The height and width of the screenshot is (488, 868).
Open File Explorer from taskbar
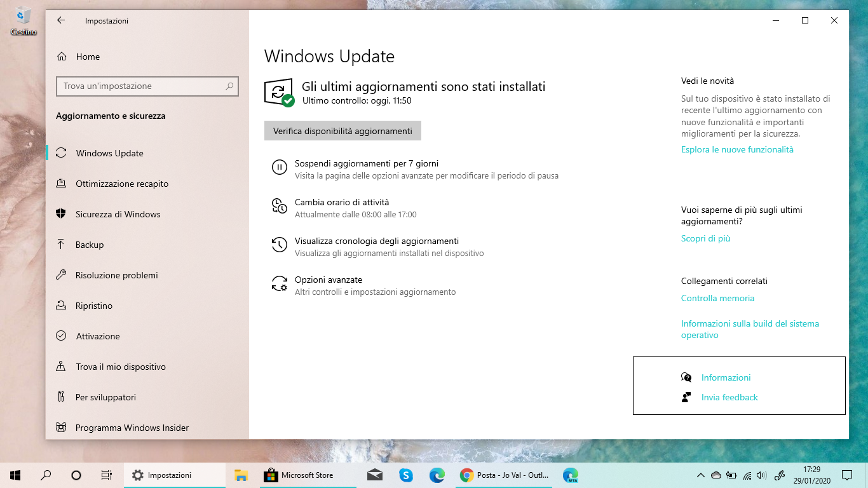coord(241,475)
